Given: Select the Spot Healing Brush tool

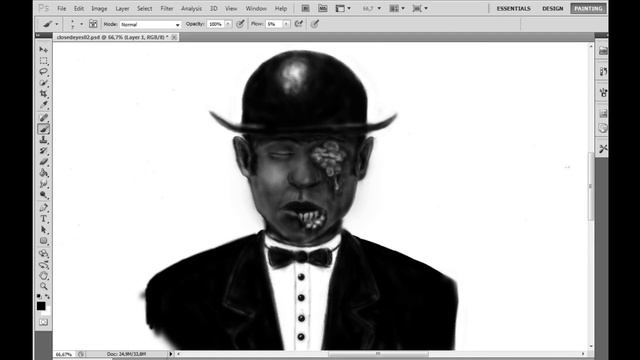Looking at the screenshot, I should pos(44,118).
